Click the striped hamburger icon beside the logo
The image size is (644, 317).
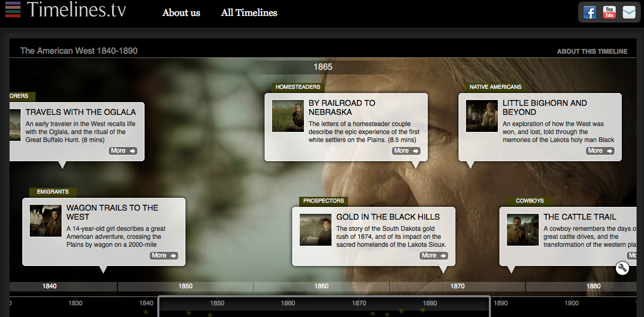[13, 9]
